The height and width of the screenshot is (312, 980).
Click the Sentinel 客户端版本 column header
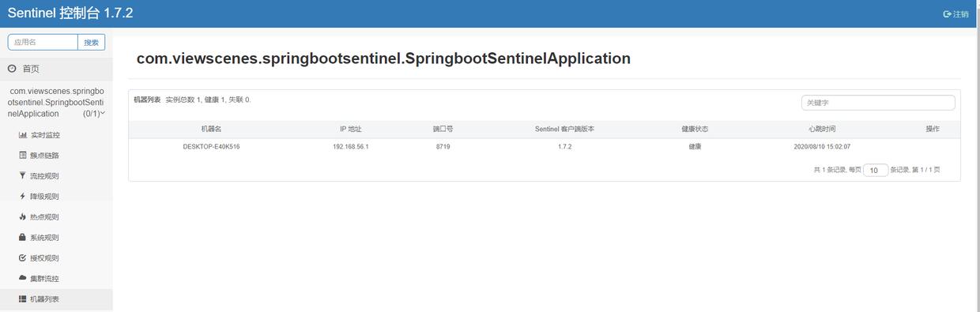pos(564,129)
